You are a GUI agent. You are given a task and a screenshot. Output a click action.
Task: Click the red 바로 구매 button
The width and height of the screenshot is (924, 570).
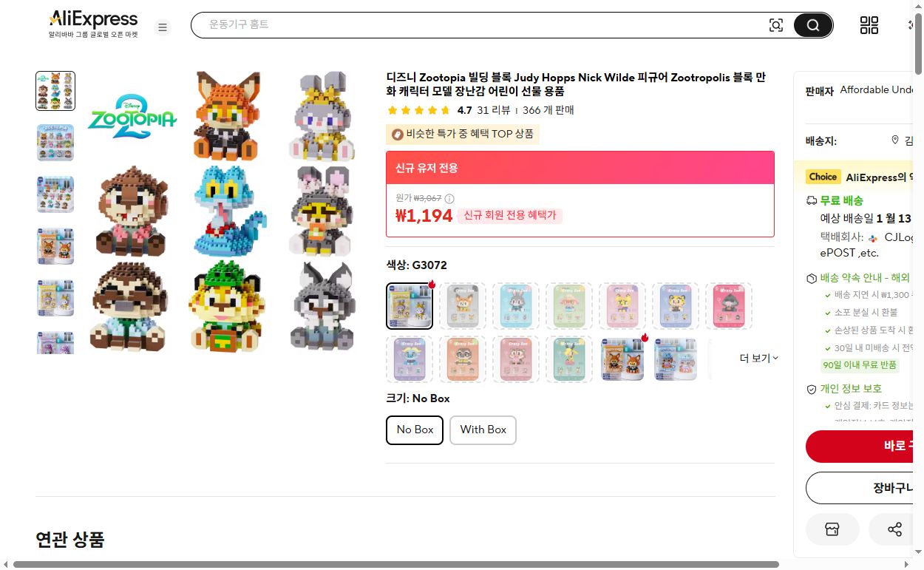pyautogui.click(x=863, y=447)
